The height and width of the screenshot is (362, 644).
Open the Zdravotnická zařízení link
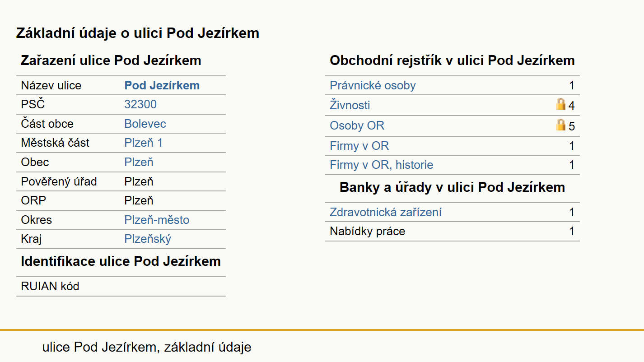[385, 212]
